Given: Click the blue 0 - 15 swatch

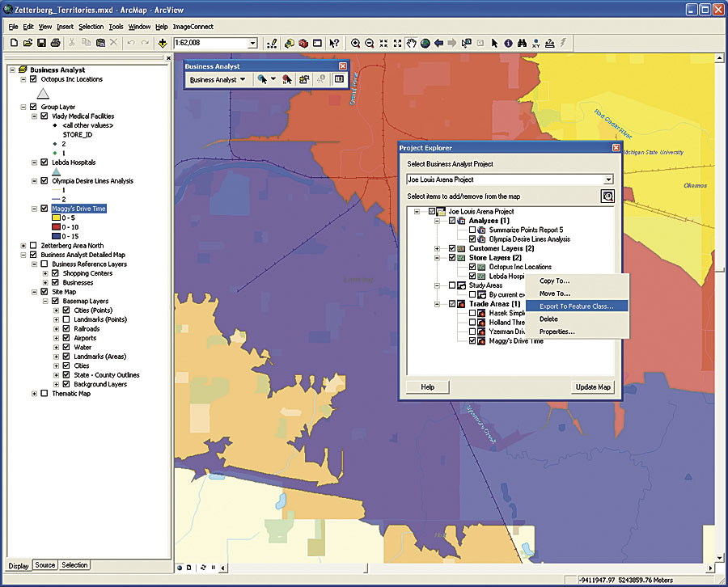Looking at the screenshot, I should [x=56, y=237].
